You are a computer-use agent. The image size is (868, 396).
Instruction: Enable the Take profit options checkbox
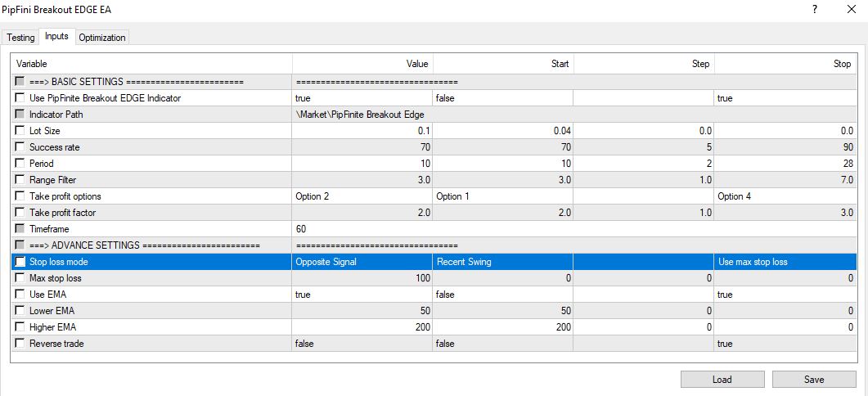pyautogui.click(x=20, y=196)
